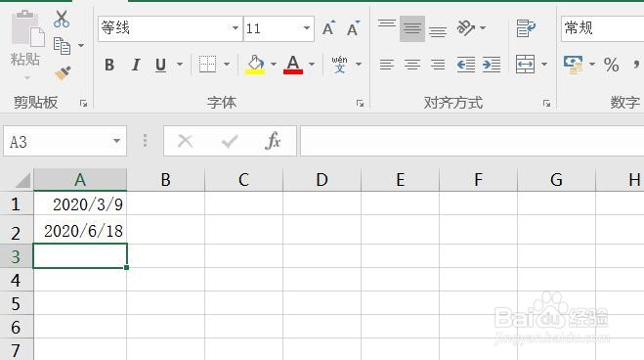
Task: Toggle Italic formatting
Action: (136, 65)
